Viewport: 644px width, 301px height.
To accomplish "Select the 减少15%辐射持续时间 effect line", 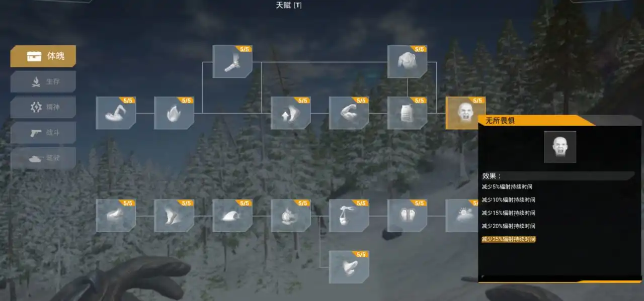I will (x=508, y=213).
